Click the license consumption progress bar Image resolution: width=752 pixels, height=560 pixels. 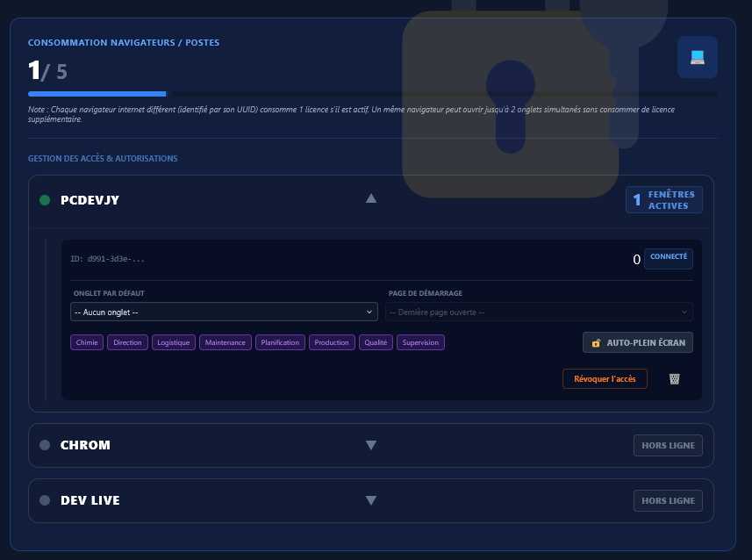point(373,94)
